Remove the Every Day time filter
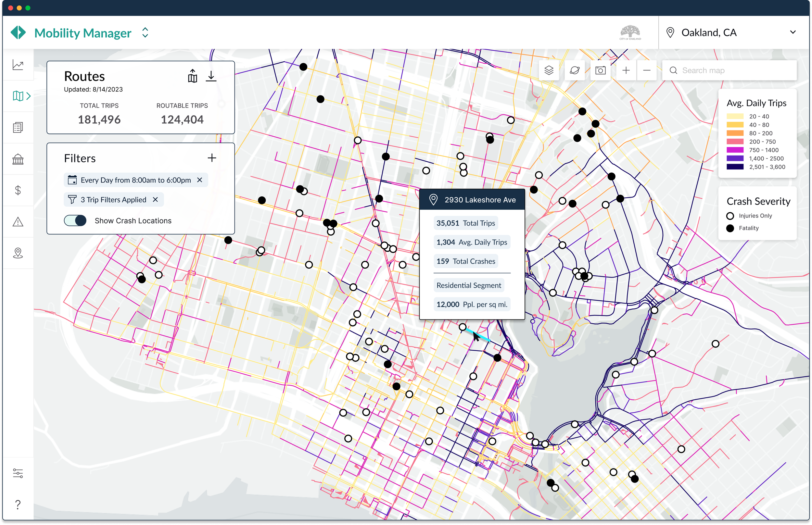 point(200,180)
